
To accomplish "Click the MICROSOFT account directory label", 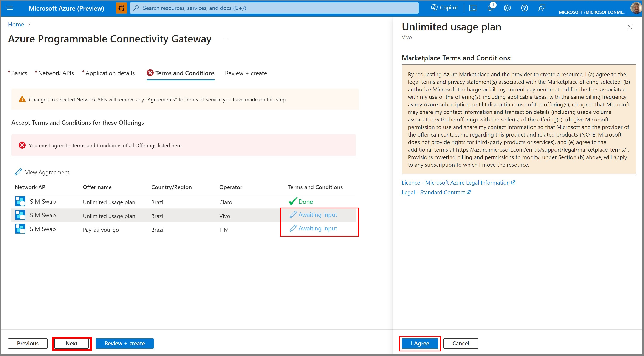I will (592, 12).
